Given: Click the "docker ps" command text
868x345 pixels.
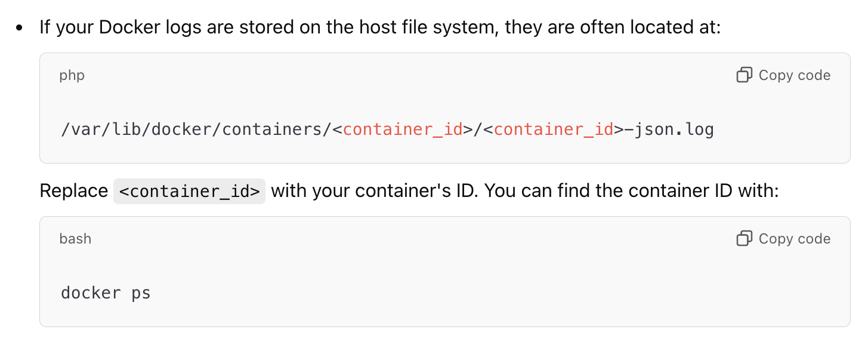Looking at the screenshot, I should point(106,293).
